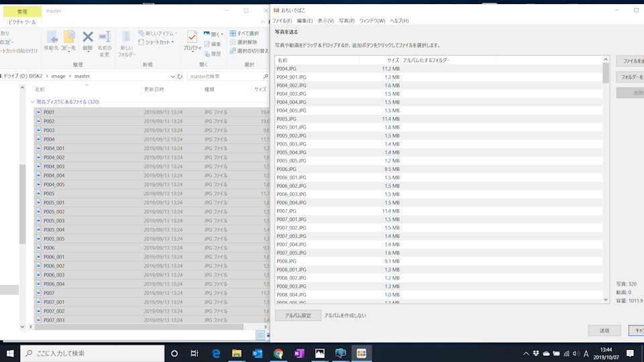Select P007.JPG row in send list
The width and height of the screenshot is (644, 362).
coord(439,211)
